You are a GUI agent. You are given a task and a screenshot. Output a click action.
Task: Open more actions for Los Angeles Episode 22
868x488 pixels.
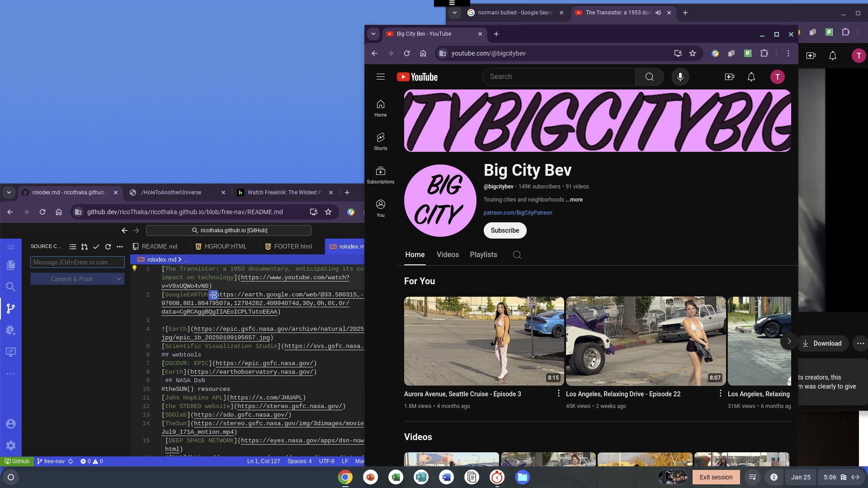tap(721, 394)
